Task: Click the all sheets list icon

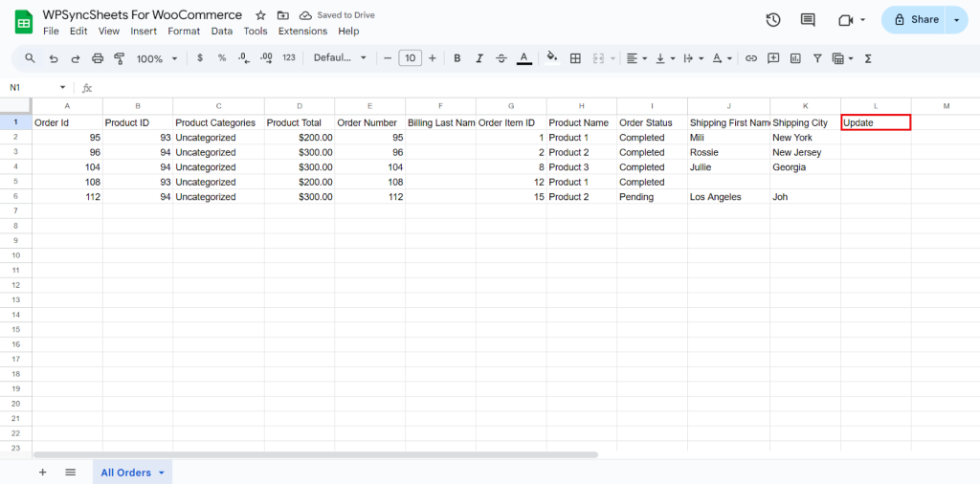Action: (71, 473)
